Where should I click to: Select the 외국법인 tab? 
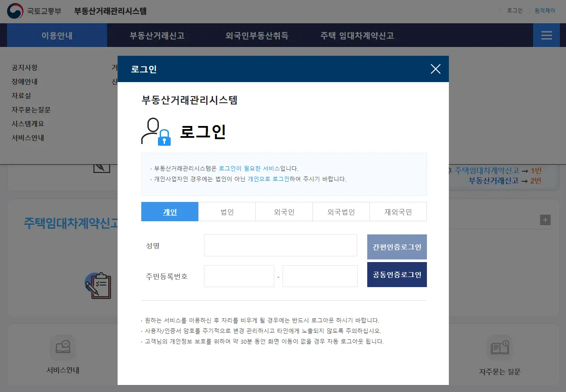341,211
